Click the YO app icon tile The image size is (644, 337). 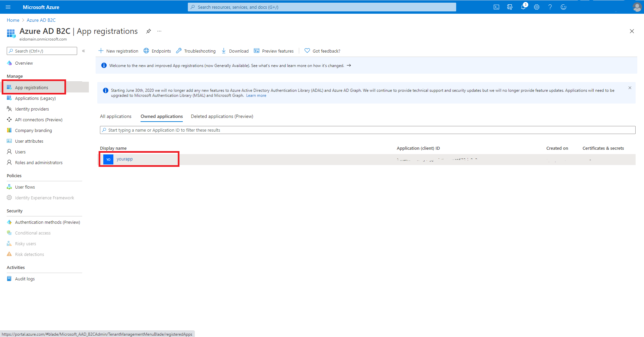tap(108, 159)
